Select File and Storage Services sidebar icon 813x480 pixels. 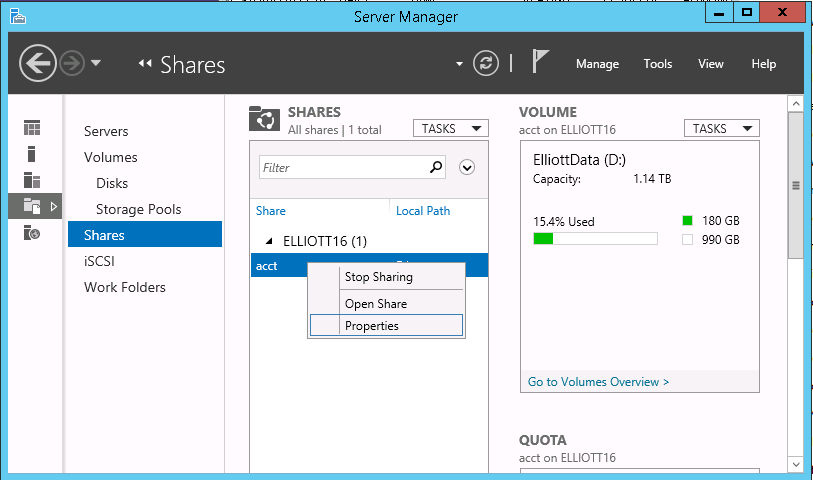pyautogui.click(x=32, y=206)
